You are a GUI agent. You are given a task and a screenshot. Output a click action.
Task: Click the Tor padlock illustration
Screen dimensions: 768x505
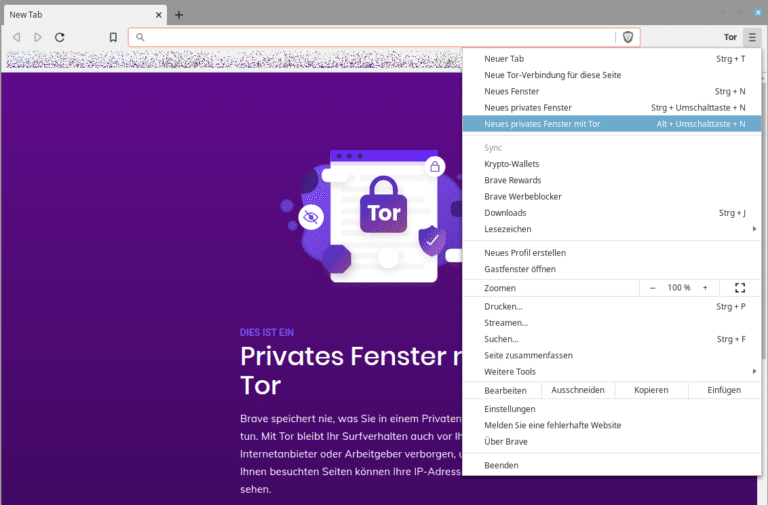click(x=384, y=205)
